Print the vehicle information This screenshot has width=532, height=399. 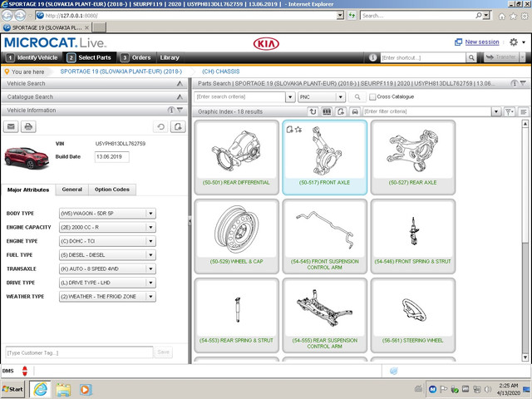[x=28, y=126]
